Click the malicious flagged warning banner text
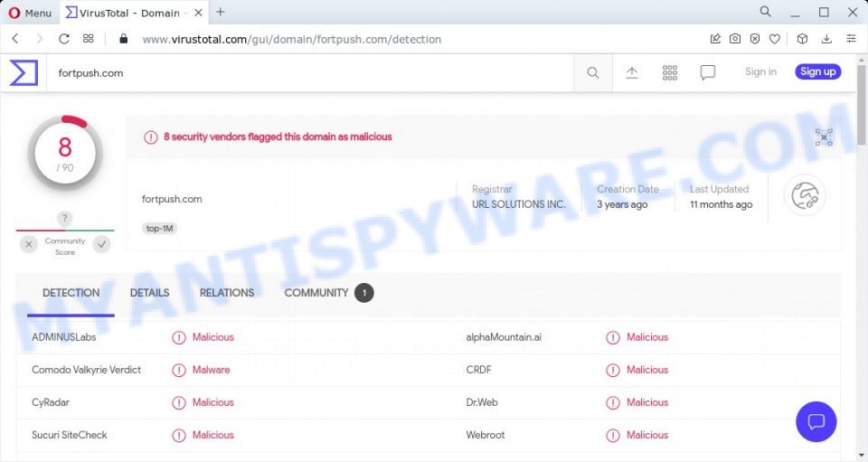This screenshot has width=868, height=462. coord(278,137)
